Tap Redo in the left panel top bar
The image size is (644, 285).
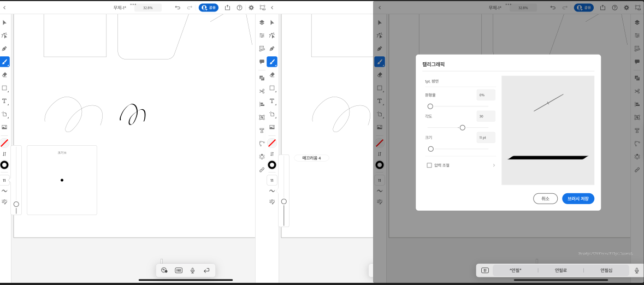click(x=190, y=8)
